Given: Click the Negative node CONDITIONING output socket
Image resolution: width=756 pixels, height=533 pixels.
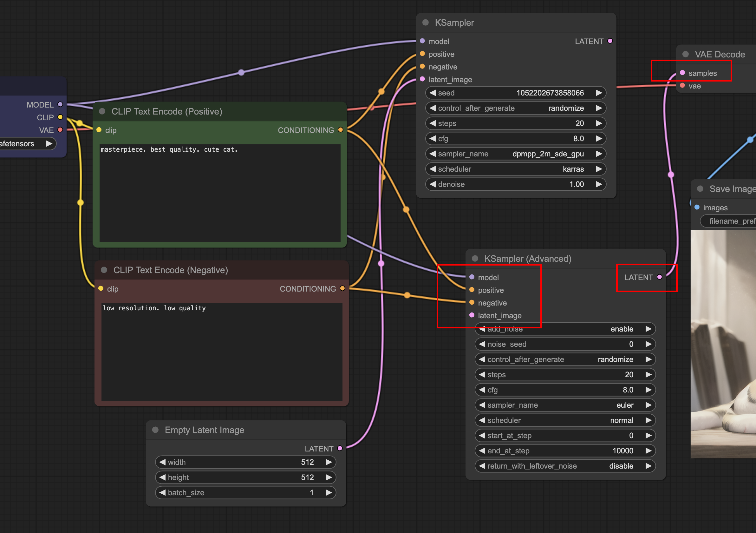Looking at the screenshot, I should coord(342,289).
